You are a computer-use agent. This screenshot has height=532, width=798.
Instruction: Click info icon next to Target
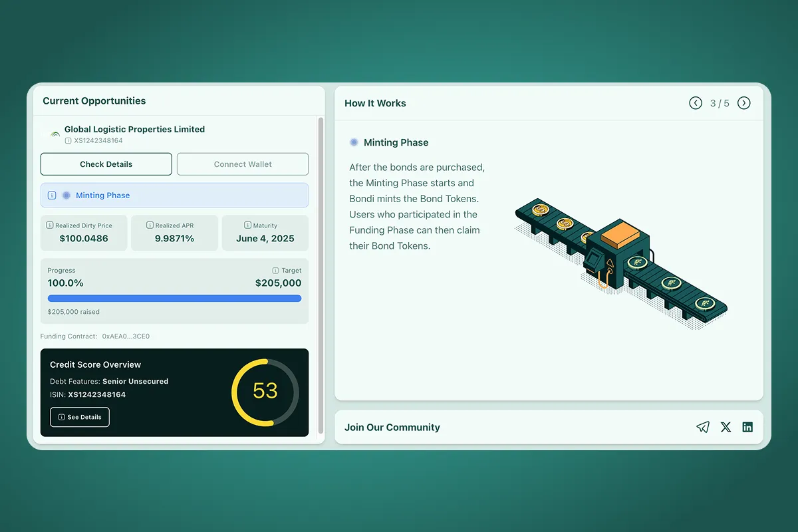pos(275,271)
